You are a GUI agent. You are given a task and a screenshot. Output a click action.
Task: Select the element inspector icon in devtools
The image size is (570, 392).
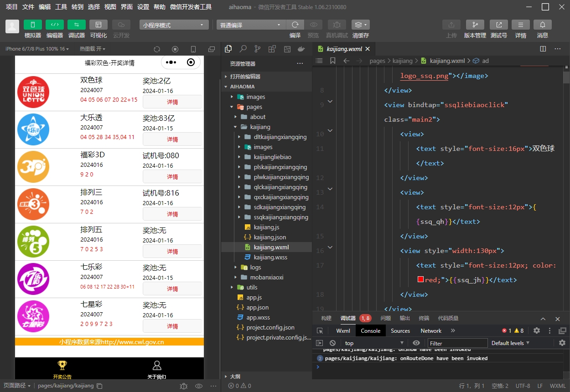click(x=320, y=331)
